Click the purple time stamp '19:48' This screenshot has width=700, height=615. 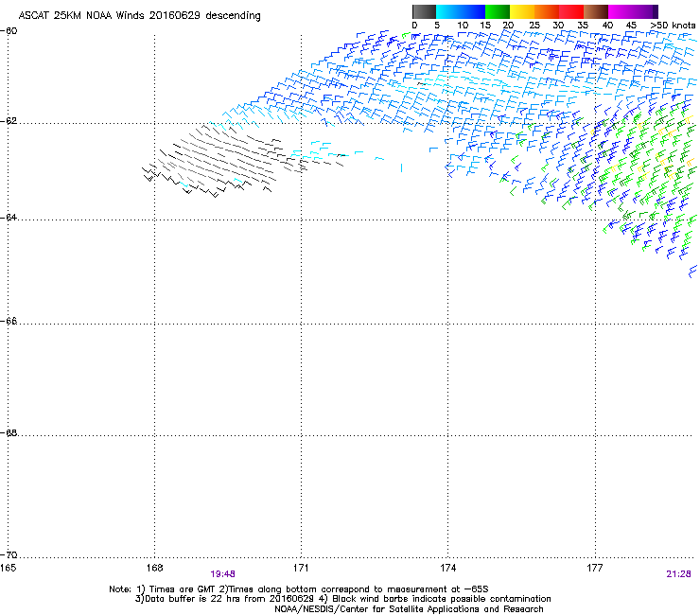(222, 574)
